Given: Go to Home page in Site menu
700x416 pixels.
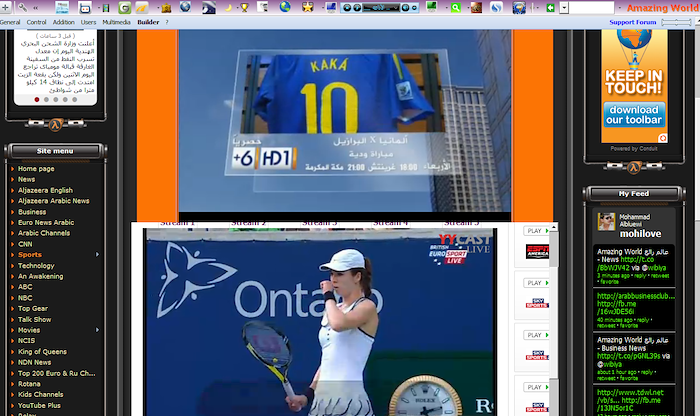Looking at the screenshot, I should tap(36, 169).
